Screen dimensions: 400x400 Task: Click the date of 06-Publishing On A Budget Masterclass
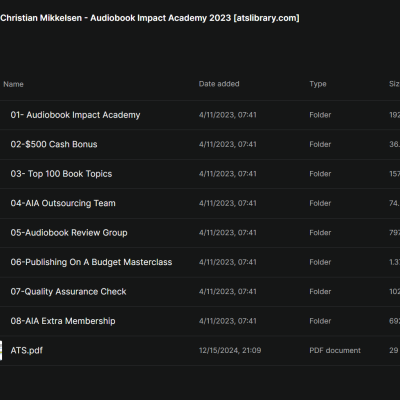[228, 262]
